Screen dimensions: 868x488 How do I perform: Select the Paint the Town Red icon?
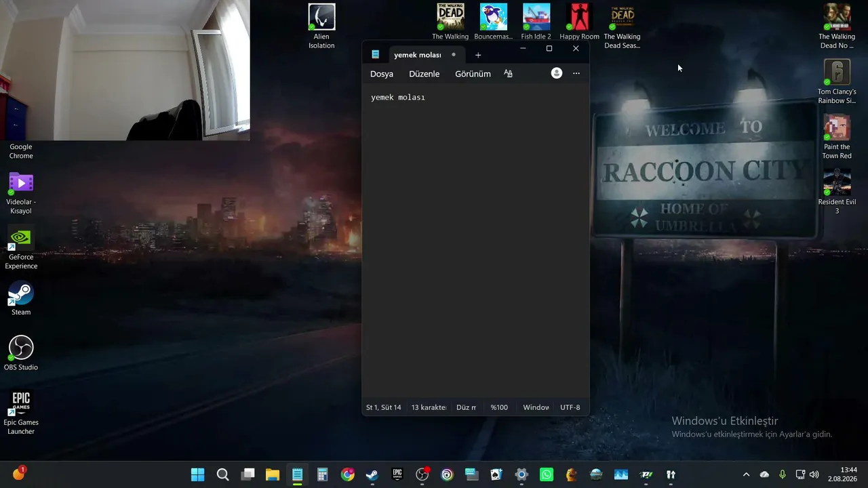click(x=837, y=137)
